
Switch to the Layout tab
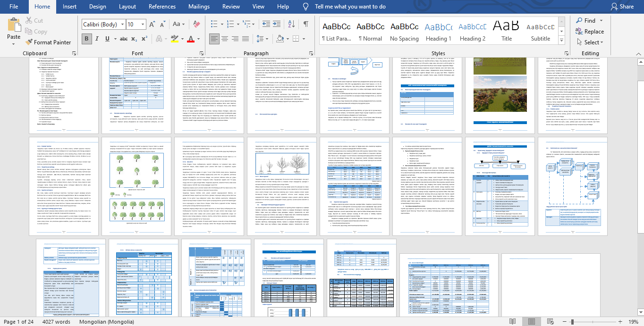pos(127,7)
